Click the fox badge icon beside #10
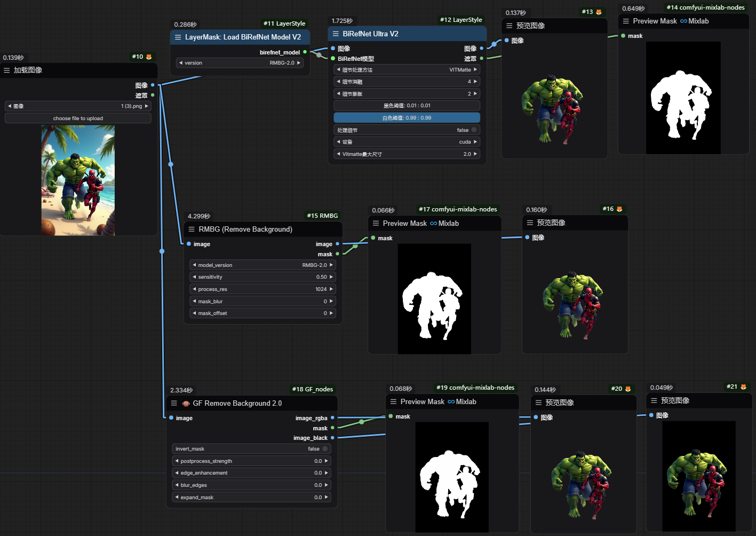 pyautogui.click(x=149, y=57)
